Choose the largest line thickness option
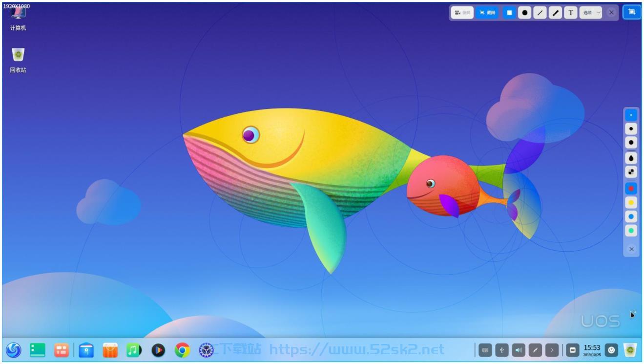Image resolution: width=644 pixels, height=364 pixels. [631, 143]
